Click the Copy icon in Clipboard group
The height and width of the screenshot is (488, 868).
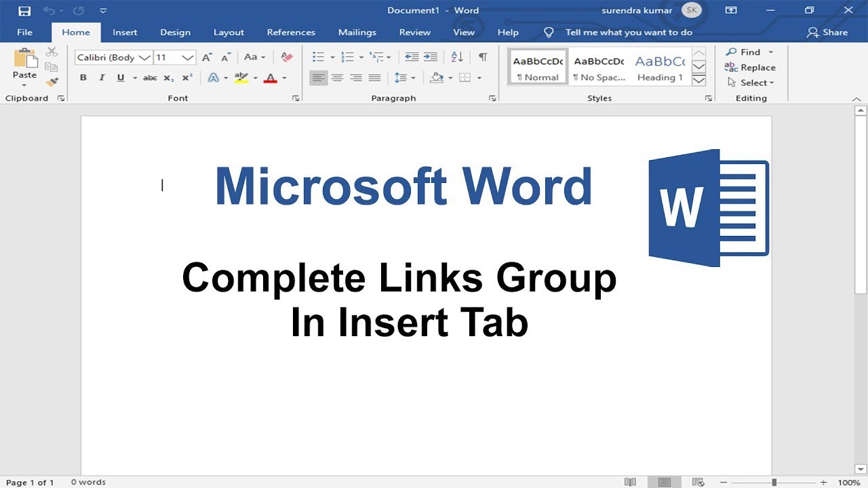tap(52, 67)
